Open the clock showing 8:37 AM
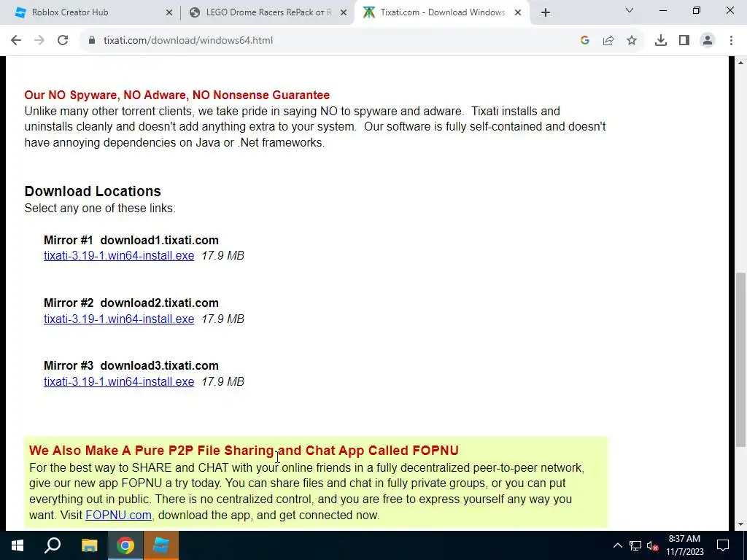This screenshot has width=747, height=560. [684, 545]
